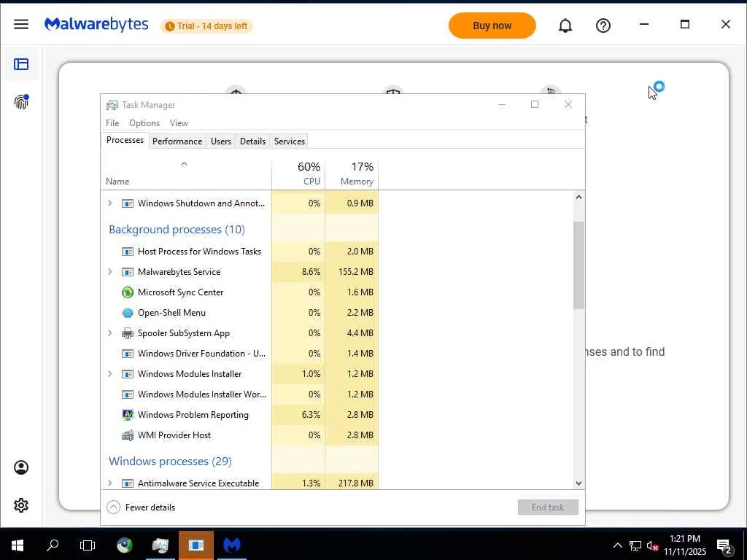Viewport: 747px width, 560px height.
Task: Open the Malwarebytes account profile icon
Action: coord(21,467)
